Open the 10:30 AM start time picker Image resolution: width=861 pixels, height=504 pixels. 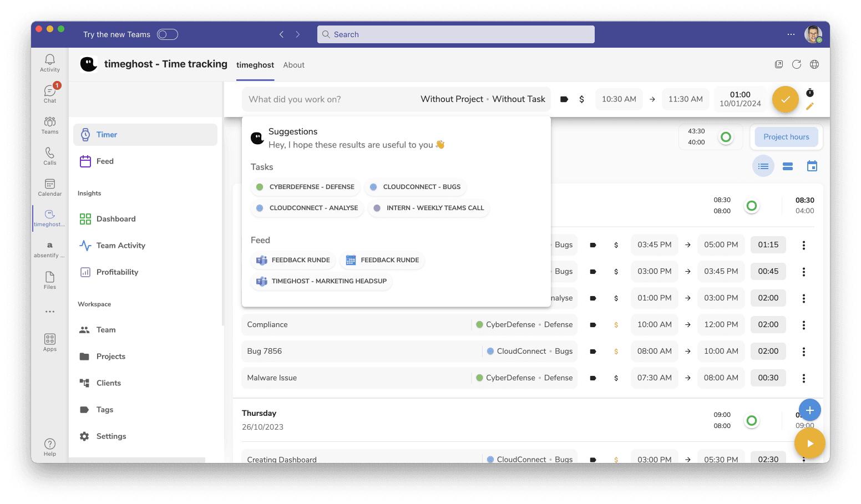point(619,99)
